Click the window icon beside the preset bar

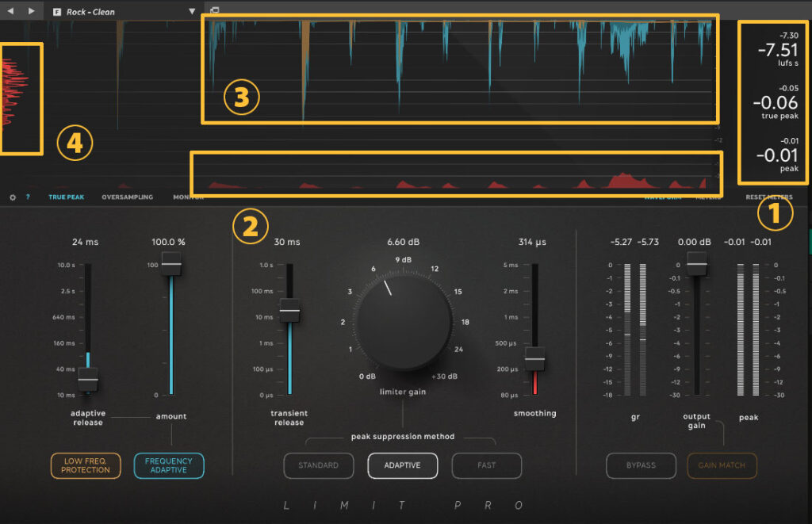point(215,10)
